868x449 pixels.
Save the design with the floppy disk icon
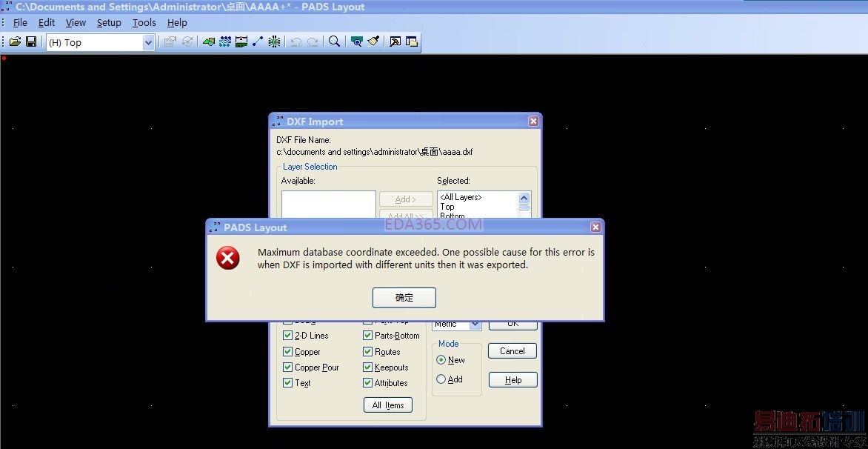click(32, 41)
